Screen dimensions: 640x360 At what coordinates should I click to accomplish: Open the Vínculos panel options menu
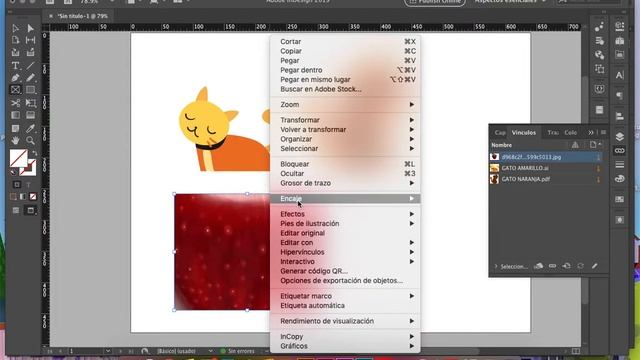(603, 133)
